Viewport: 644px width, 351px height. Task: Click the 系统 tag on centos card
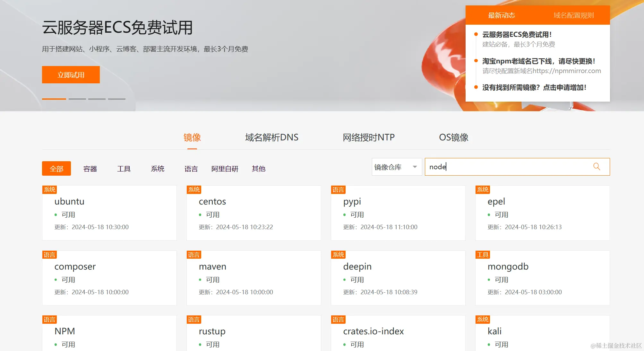[194, 190]
